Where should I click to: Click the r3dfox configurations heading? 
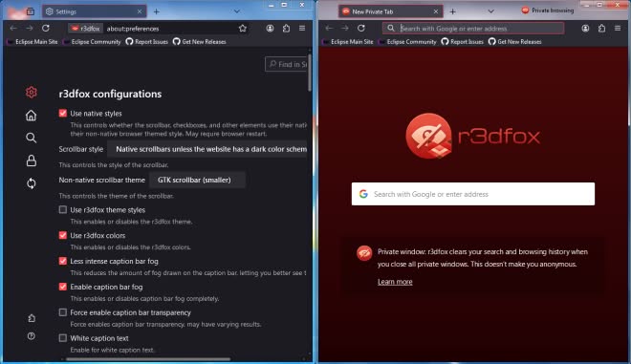[x=110, y=94]
